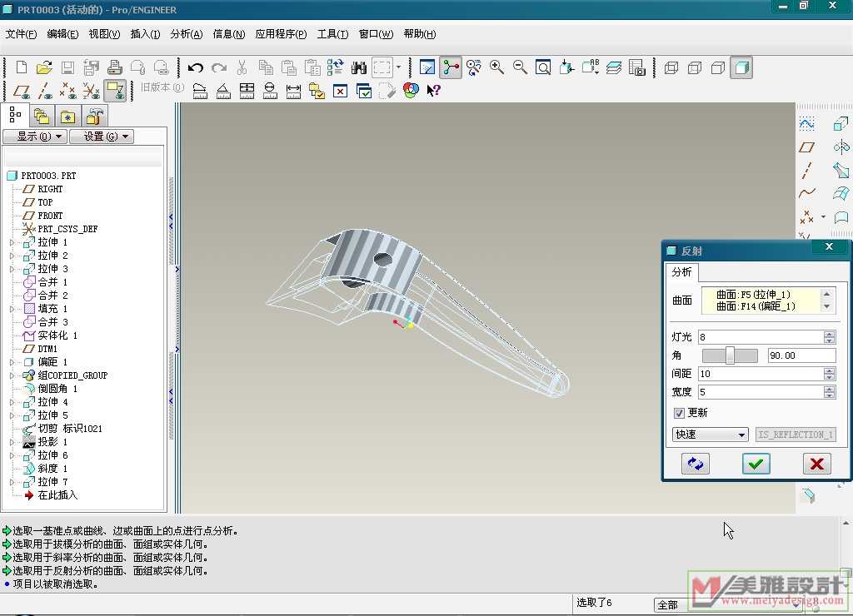853x616 pixels.
Task: Open the color appearance sphere icon
Action: 411,90
